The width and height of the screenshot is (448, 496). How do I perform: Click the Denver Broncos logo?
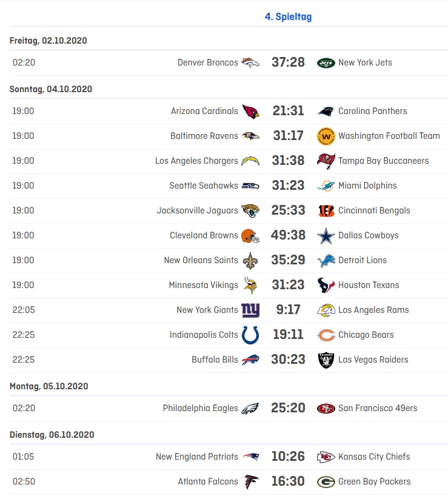coord(250,62)
